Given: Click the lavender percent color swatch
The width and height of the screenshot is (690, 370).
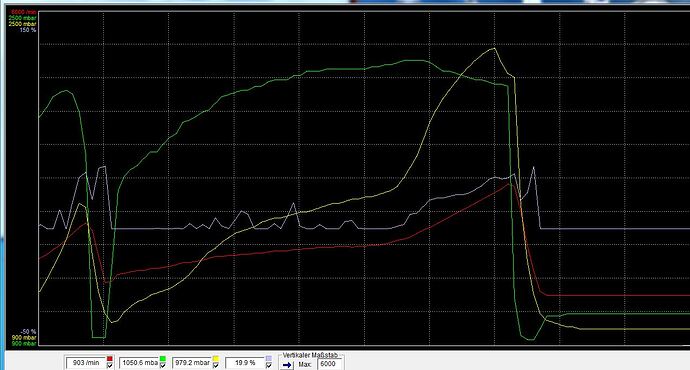Looking at the screenshot, I should coord(269,359).
